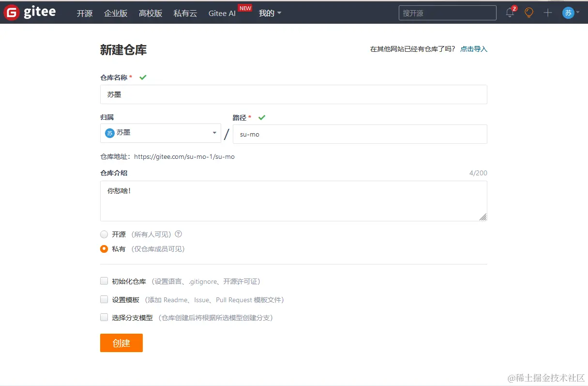
Task: Check the 设置模板 option
Action: coord(104,299)
